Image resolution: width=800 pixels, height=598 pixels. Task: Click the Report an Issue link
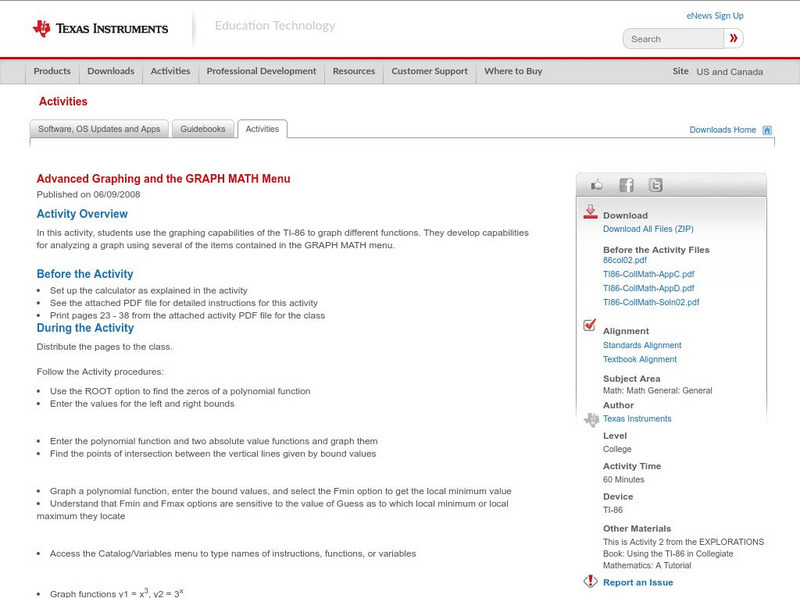click(638, 582)
